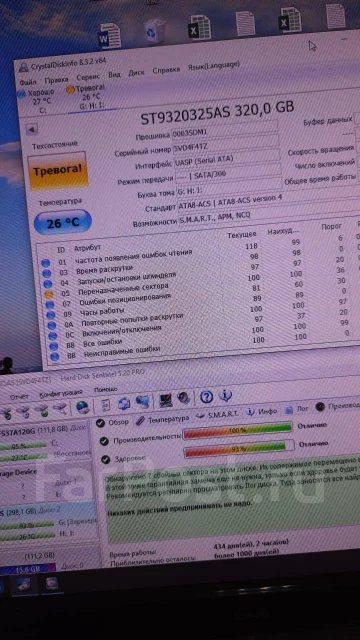Open the Excel file beside the Recycle Bin
This screenshot has height=640, width=360.
point(200,27)
